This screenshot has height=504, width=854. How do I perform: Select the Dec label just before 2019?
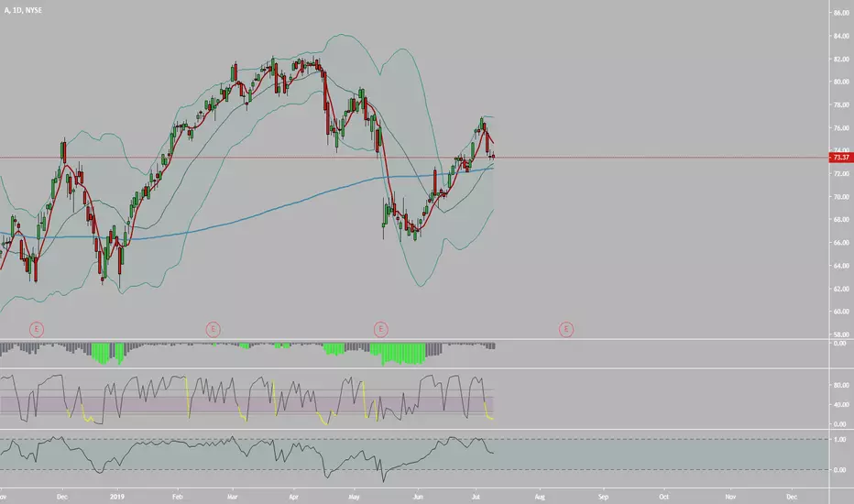coord(62,497)
